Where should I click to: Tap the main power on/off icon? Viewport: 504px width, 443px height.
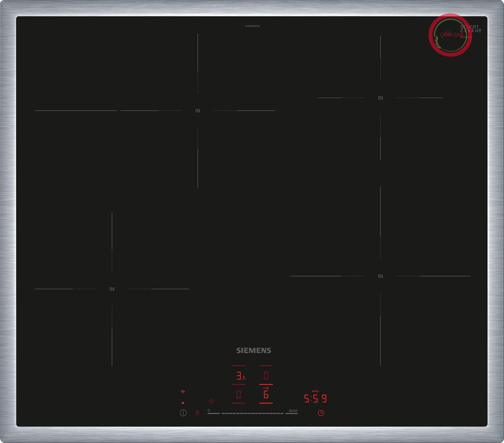pyautogui.click(x=183, y=413)
